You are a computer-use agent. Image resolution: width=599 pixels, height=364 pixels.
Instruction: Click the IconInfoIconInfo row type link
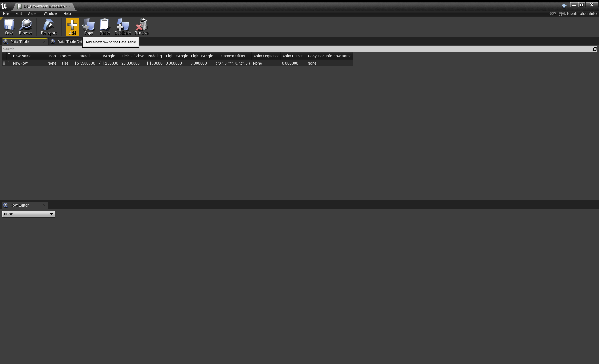tap(582, 14)
